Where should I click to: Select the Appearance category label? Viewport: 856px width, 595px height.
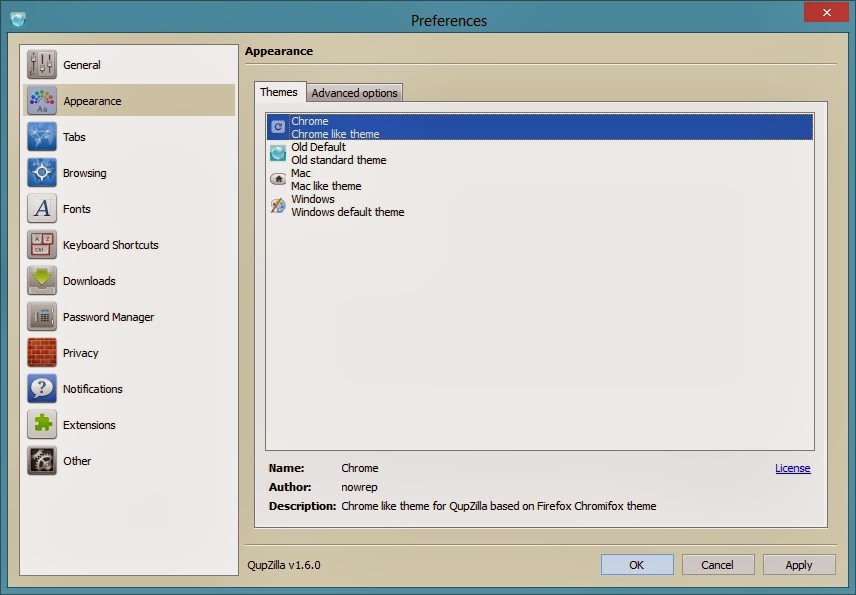pos(92,101)
